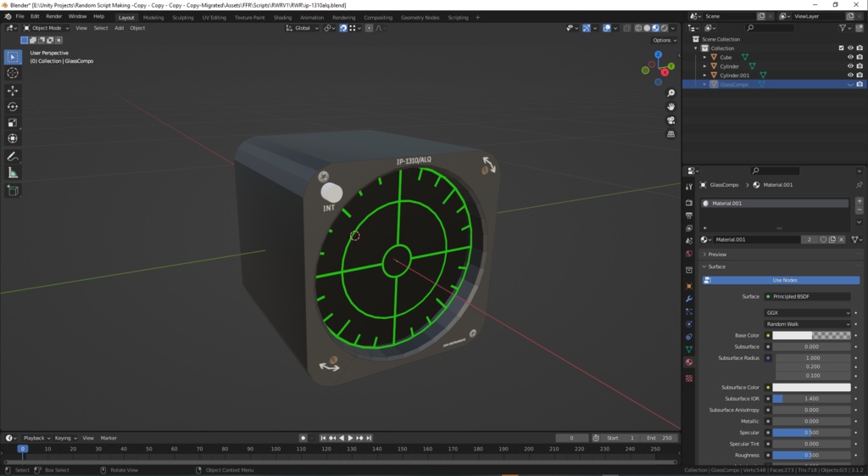Toggle camera view in viewport
Screen dimensions: 868x476
670,120
